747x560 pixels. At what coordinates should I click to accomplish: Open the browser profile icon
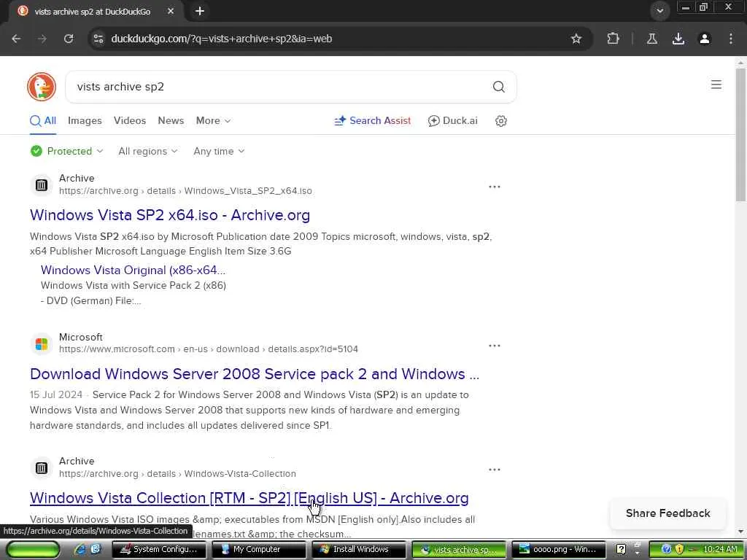click(x=705, y=39)
